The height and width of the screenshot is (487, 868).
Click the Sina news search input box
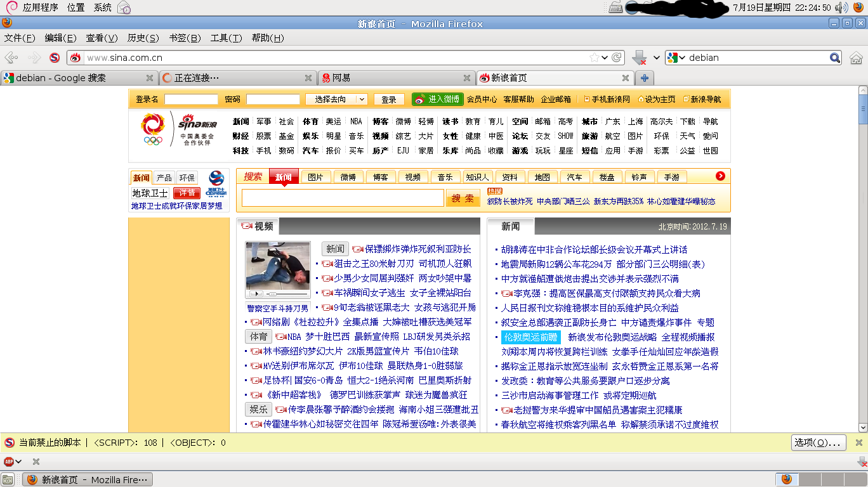coord(343,198)
